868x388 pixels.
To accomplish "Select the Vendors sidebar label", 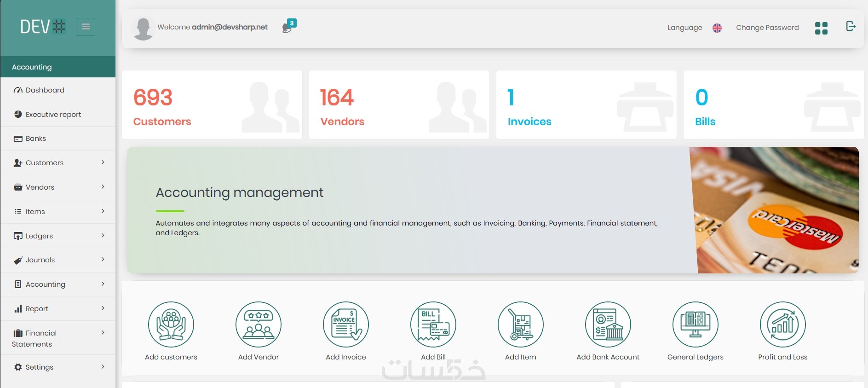I will [40, 187].
